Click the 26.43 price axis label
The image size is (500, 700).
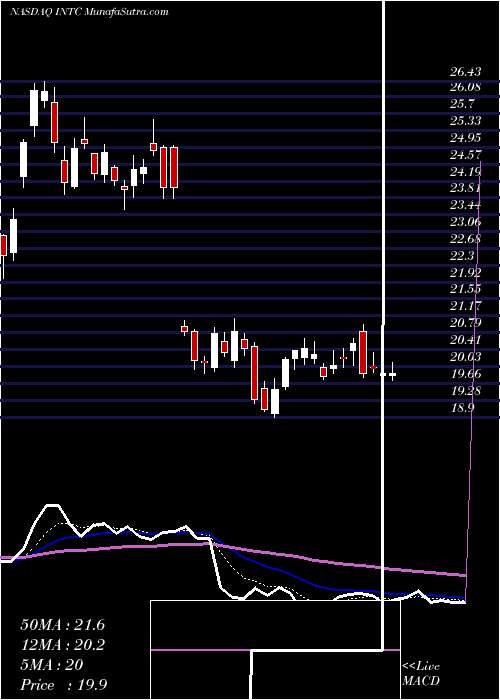point(465,71)
